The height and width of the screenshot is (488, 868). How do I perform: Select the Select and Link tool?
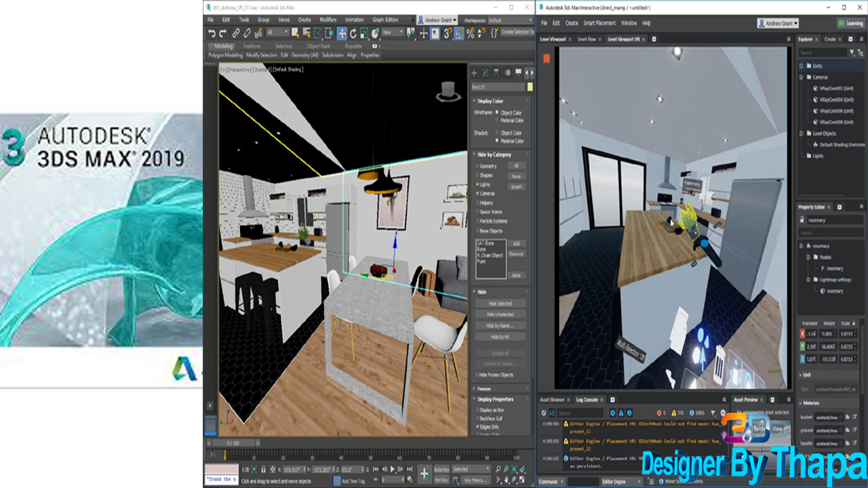[236, 33]
